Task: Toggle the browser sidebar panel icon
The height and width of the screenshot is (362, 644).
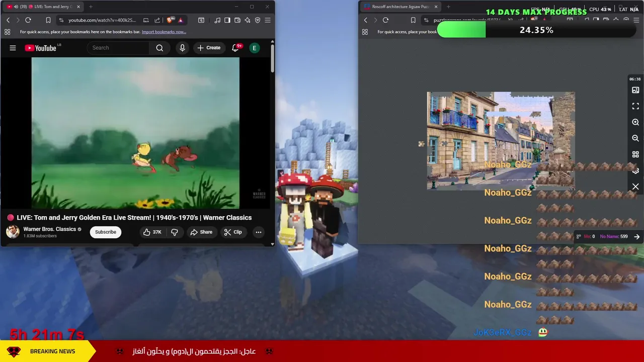Action: [227, 20]
